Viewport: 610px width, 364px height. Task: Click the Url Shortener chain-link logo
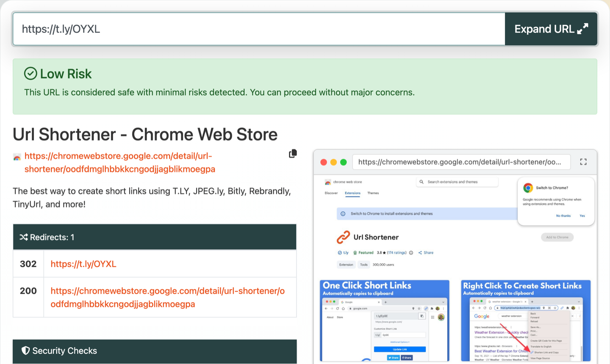(343, 237)
